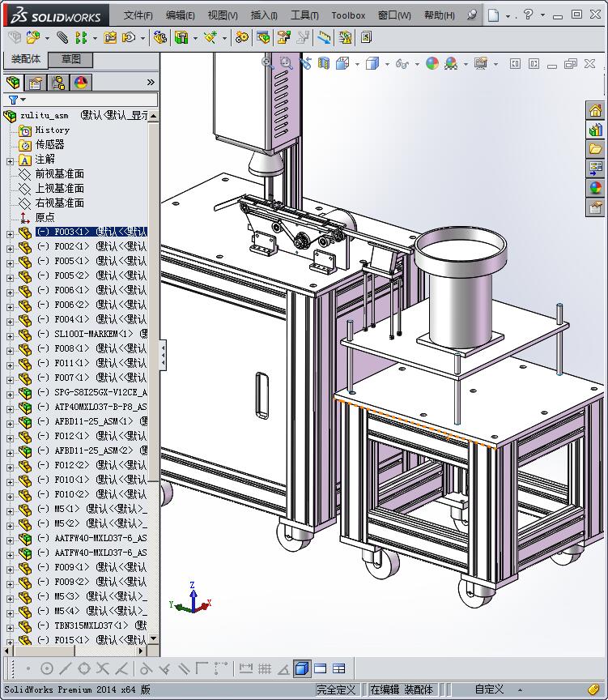The height and width of the screenshot is (700, 608).
Task: Click the feature tree vertical scrollbar down arrow
Action: pyautogui.click(x=154, y=638)
